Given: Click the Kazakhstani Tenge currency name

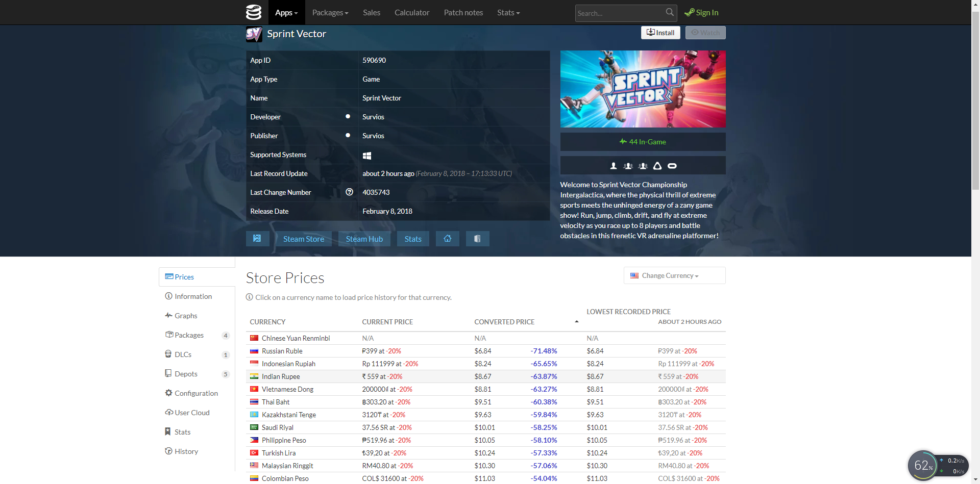Looking at the screenshot, I should pos(289,415).
